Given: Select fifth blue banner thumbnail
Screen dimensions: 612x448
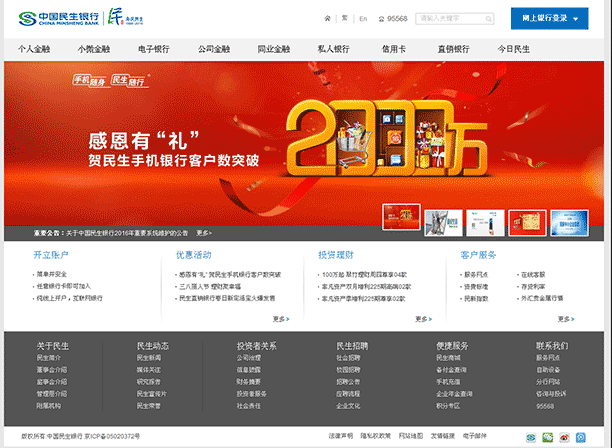Looking at the screenshot, I should pyautogui.click(x=569, y=223).
